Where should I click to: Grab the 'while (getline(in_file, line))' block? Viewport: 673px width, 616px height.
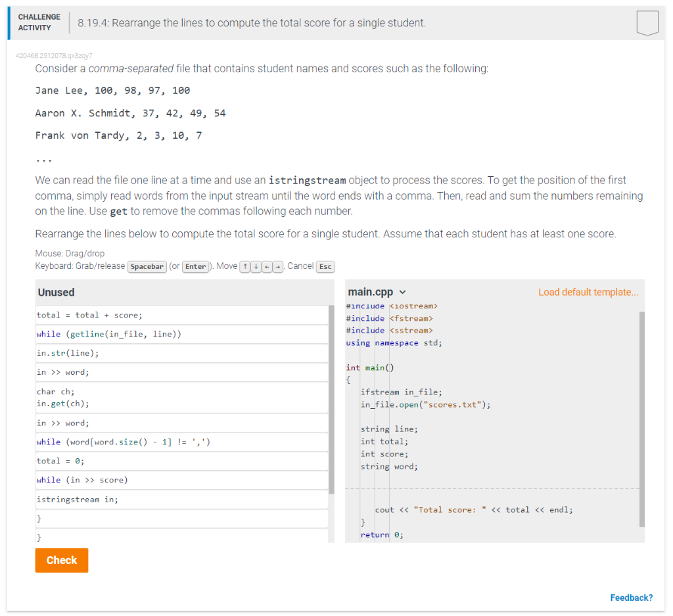pos(181,334)
